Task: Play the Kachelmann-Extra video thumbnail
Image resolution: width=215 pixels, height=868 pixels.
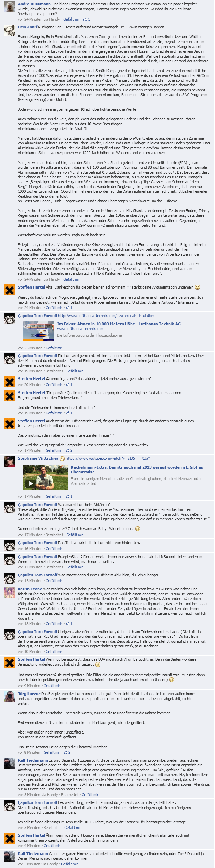Action: click(x=45, y=477)
